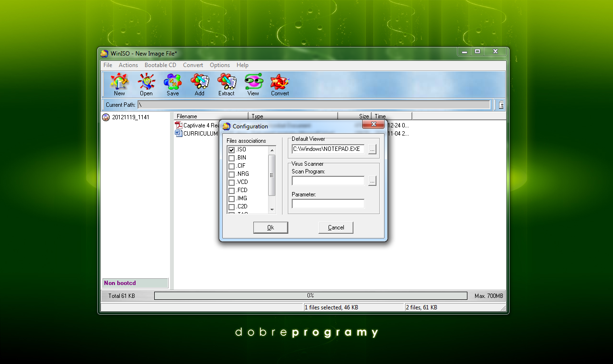Viewport: 613px width, 364px height.
Task: Open the Bootable CD menu
Action: [160, 65]
